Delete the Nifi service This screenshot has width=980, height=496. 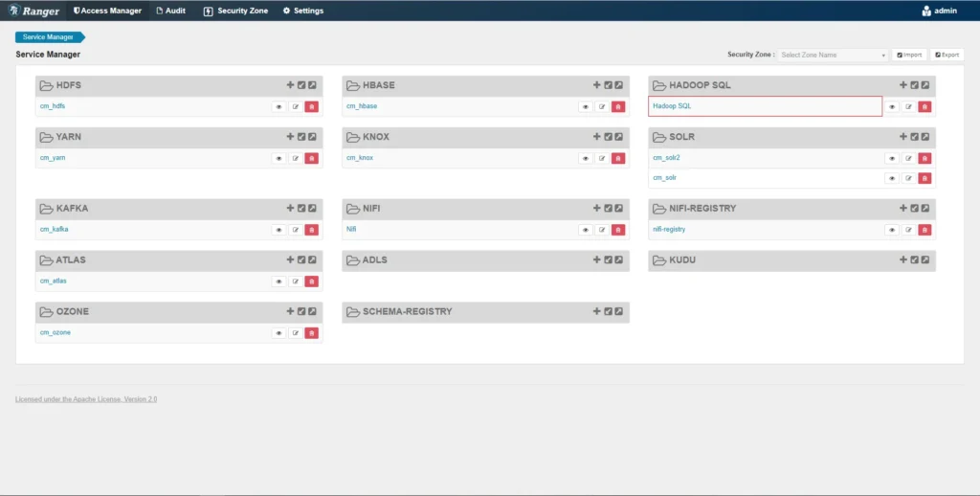618,230
